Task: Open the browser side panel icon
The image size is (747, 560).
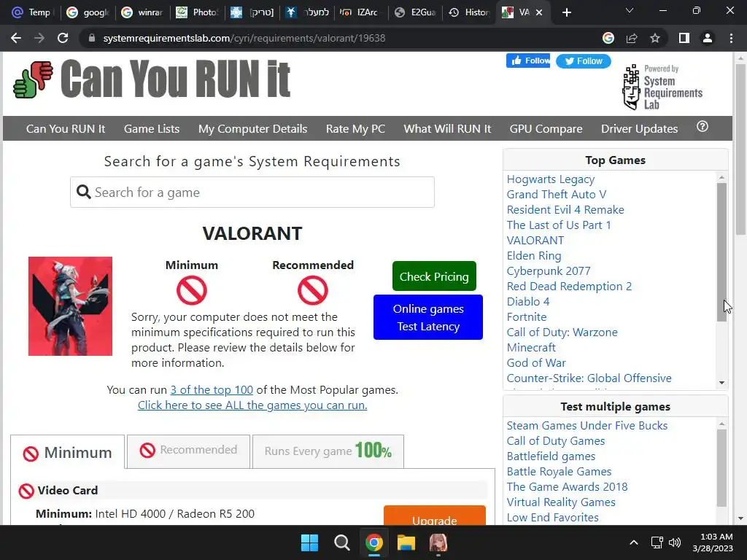Action: coord(684,38)
